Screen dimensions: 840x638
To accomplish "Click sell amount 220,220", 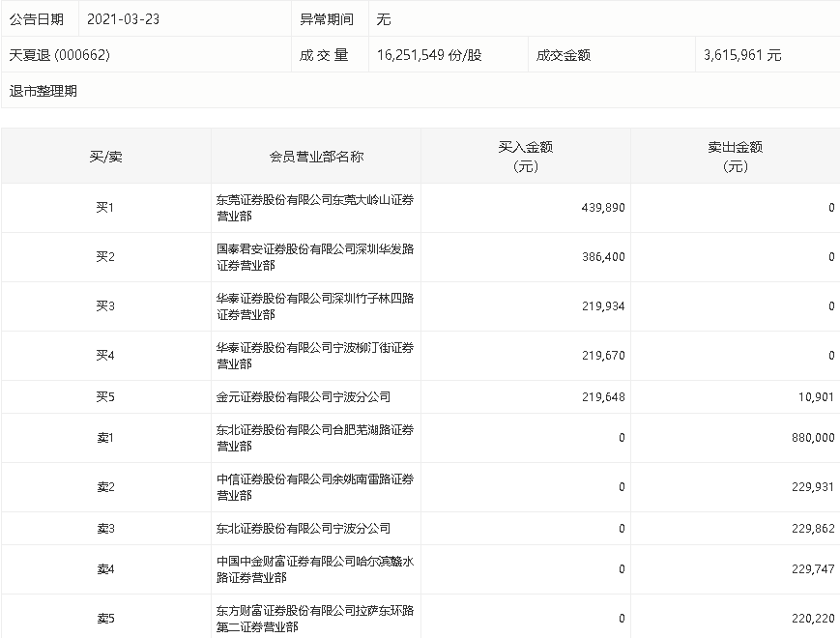I will pyautogui.click(x=813, y=618).
